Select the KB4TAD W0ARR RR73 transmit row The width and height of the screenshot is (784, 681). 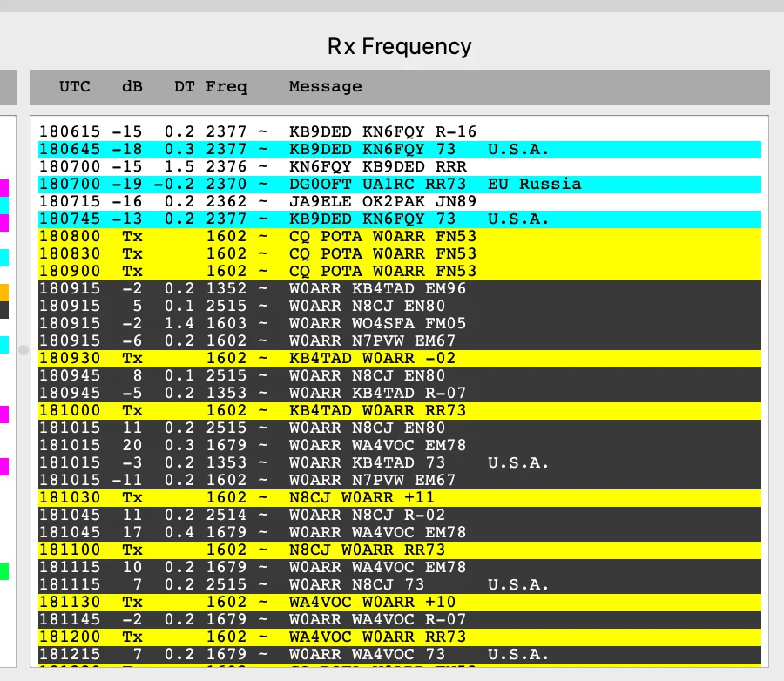[400, 411]
